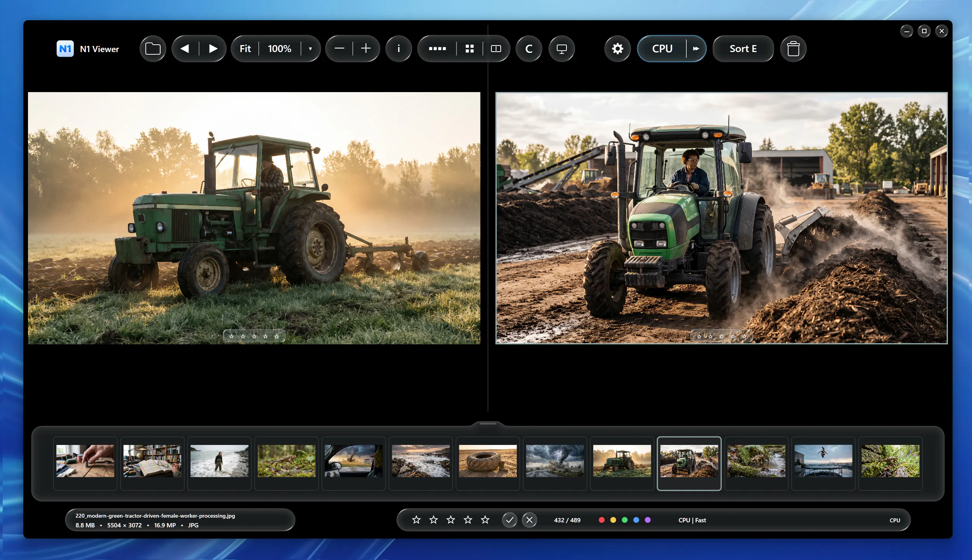Viewport: 972px width, 560px height.
Task: Open image info with the i icon
Action: (399, 49)
